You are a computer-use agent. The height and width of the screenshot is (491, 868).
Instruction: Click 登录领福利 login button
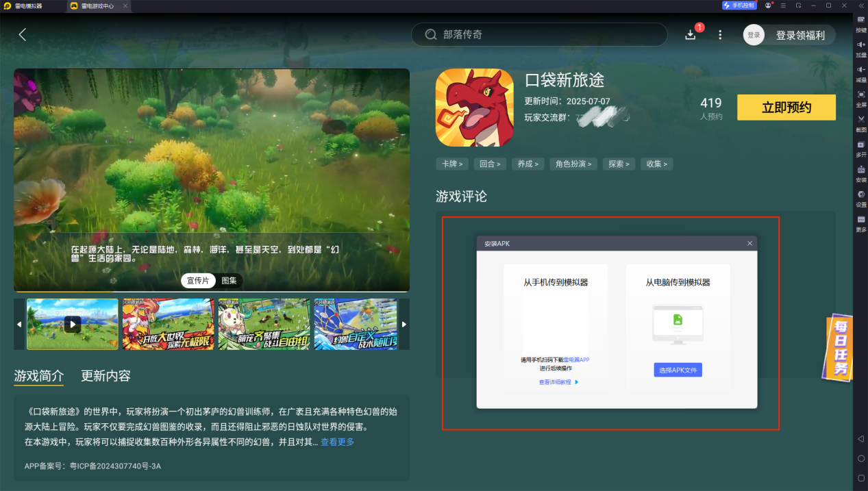point(800,35)
